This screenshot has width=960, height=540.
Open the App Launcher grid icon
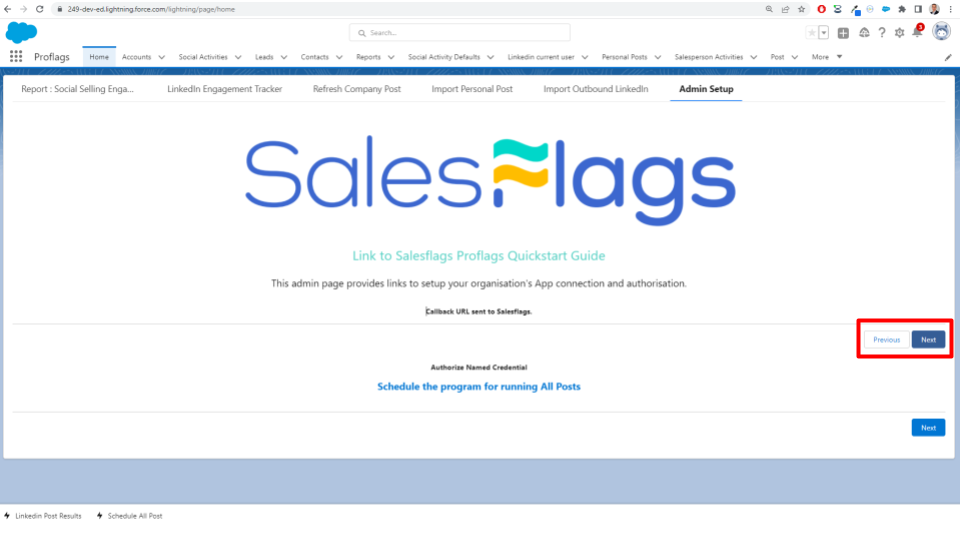(16, 56)
